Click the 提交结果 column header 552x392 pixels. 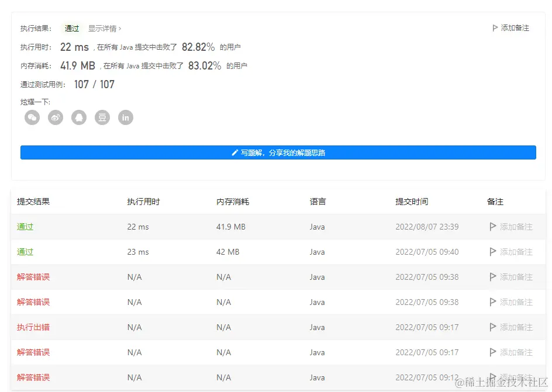(33, 202)
